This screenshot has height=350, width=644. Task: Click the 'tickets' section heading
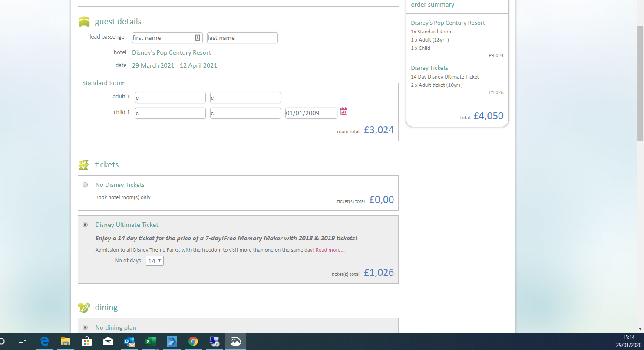click(x=107, y=164)
